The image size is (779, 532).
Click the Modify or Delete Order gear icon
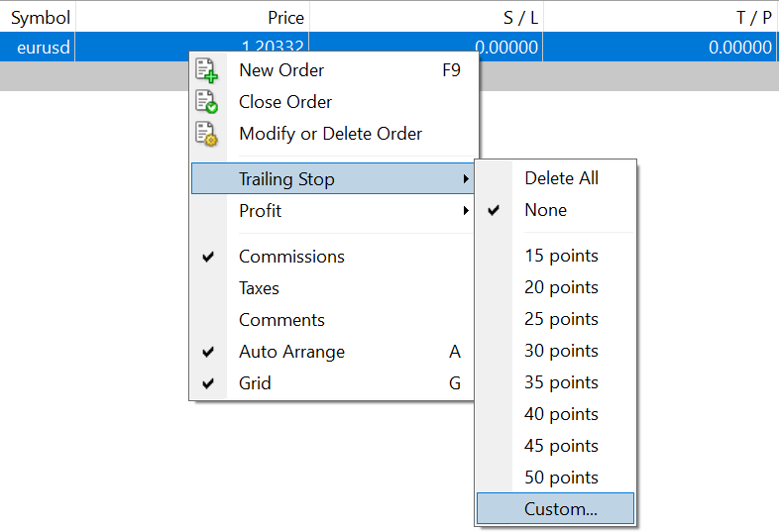(206, 134)
